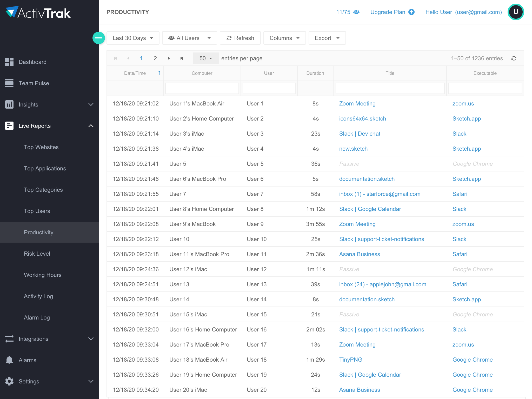This screenshot has height=399, width=532.
Task: Select the Productivity report item
Action: pos(49,232)
